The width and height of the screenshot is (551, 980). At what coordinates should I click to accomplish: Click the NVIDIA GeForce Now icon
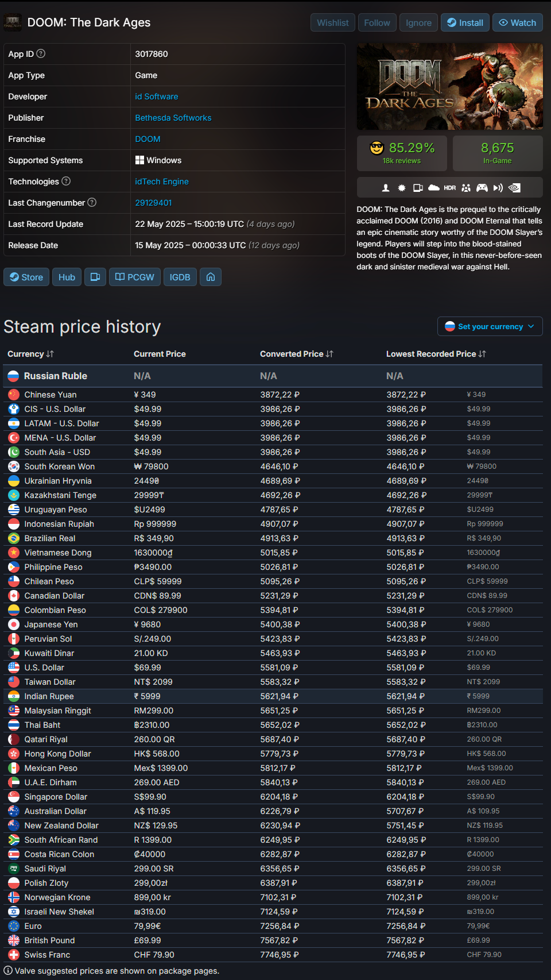click(x=515, y=188)
